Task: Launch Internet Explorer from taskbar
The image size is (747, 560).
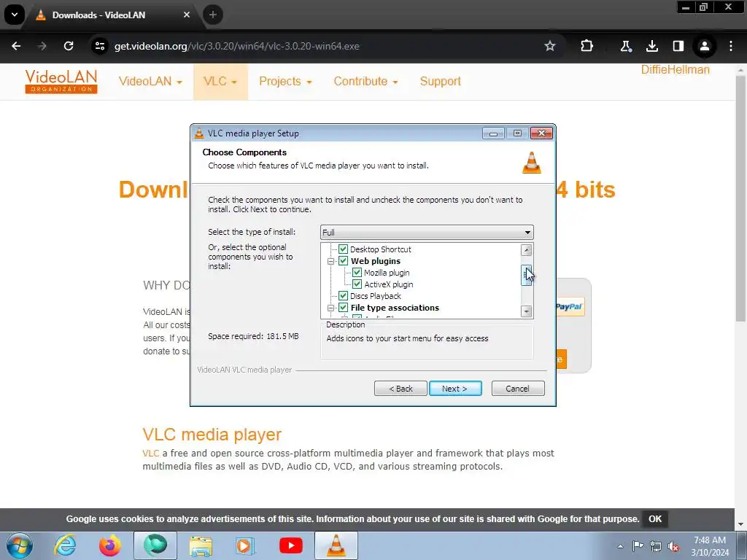Action: click(x=65, y=545)
